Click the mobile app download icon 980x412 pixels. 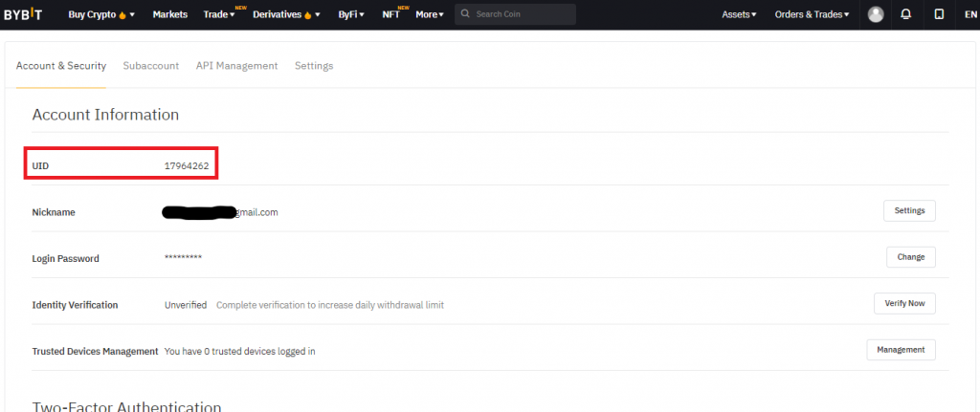coord(938,14)
